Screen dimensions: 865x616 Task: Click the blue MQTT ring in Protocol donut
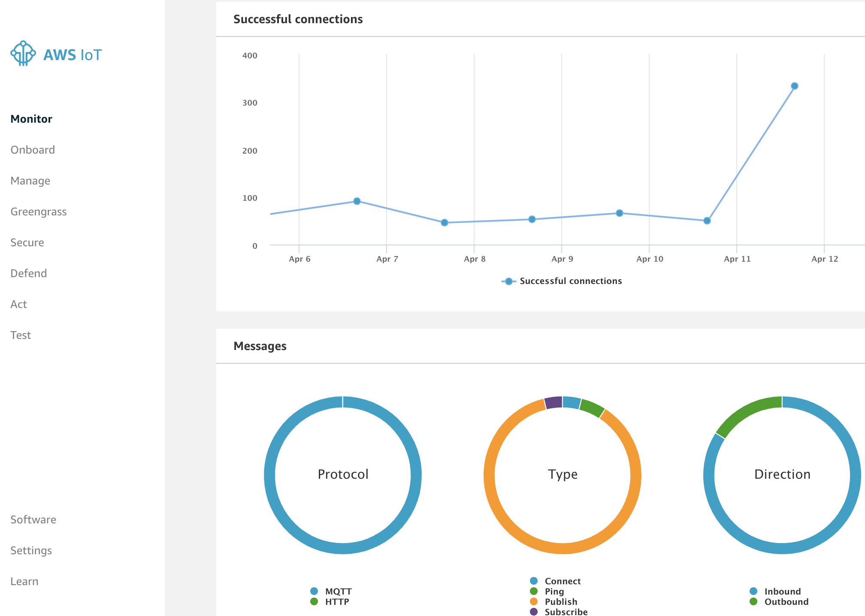pyautogui.click(x=343, y=549)
